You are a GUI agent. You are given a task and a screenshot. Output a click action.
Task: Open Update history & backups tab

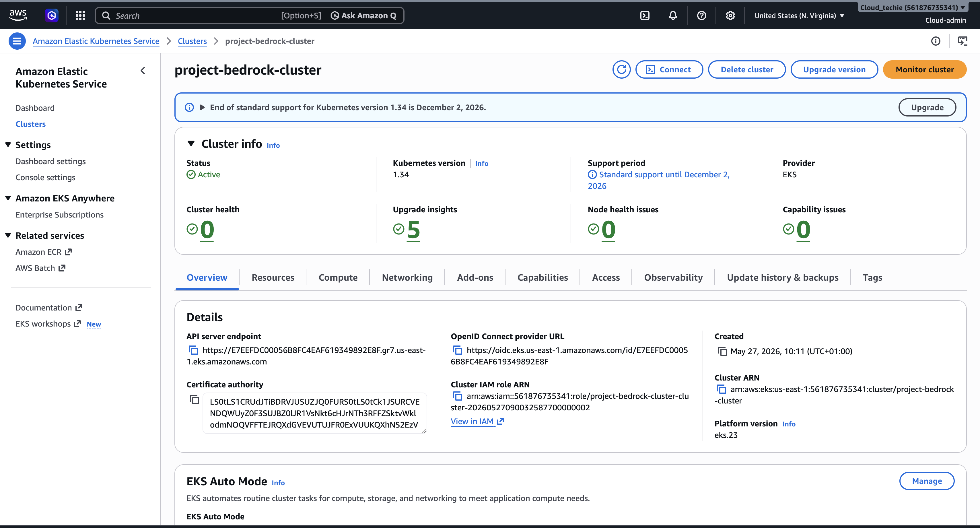(x=783, y=278)
